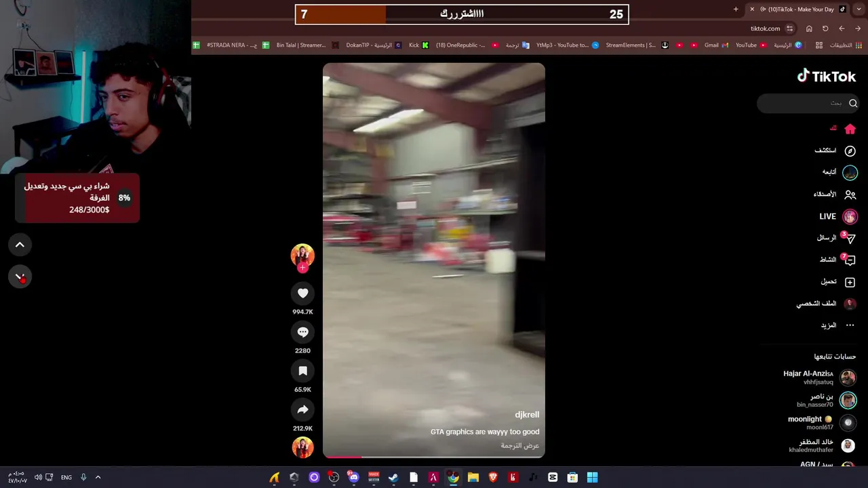Open the Kick bookmark

pyautogui.click(x=418, y=45)
